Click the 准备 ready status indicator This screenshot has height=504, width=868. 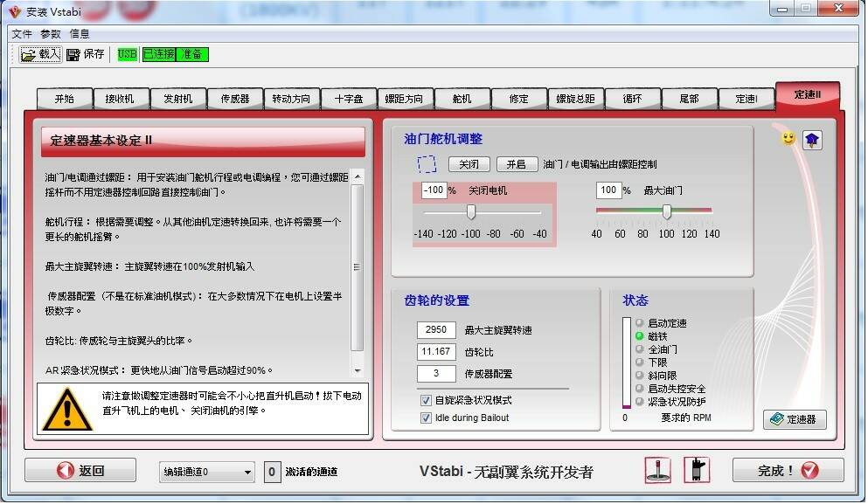point(192,54)
